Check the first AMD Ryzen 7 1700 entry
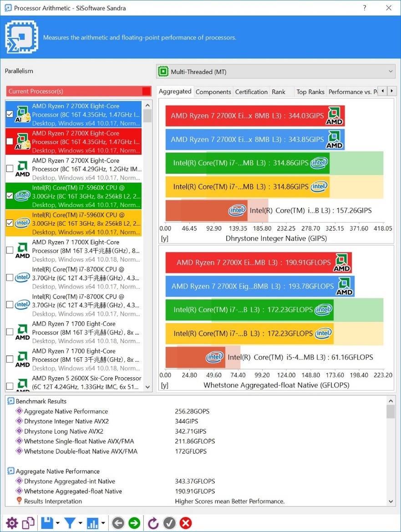Screen dimensions: 401x532 (10, 331)
